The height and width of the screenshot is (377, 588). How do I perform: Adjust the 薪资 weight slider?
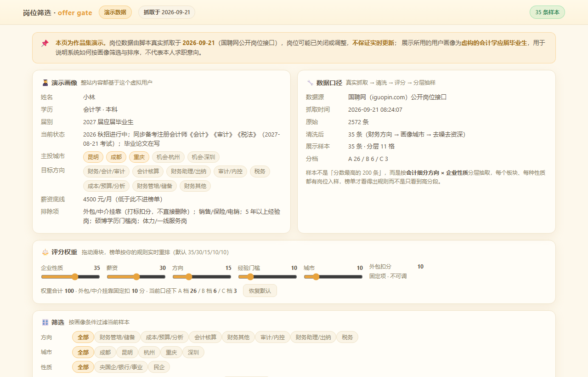tap(136, 277)
